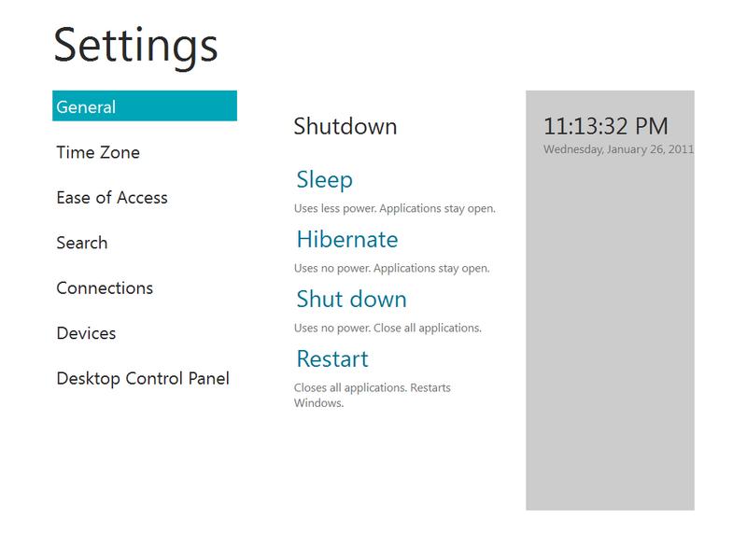Switch to the Connections category
747x560 pixels.
click(x=105, y=288)
